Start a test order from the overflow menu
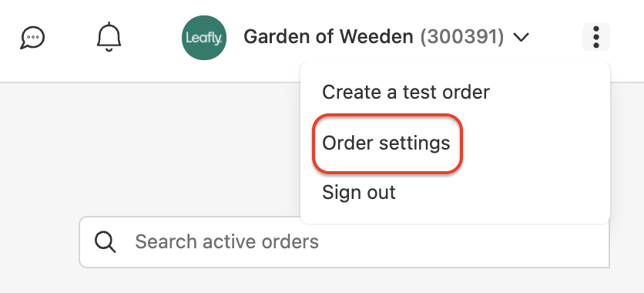The image size is (644, 293). pos(406,92)
